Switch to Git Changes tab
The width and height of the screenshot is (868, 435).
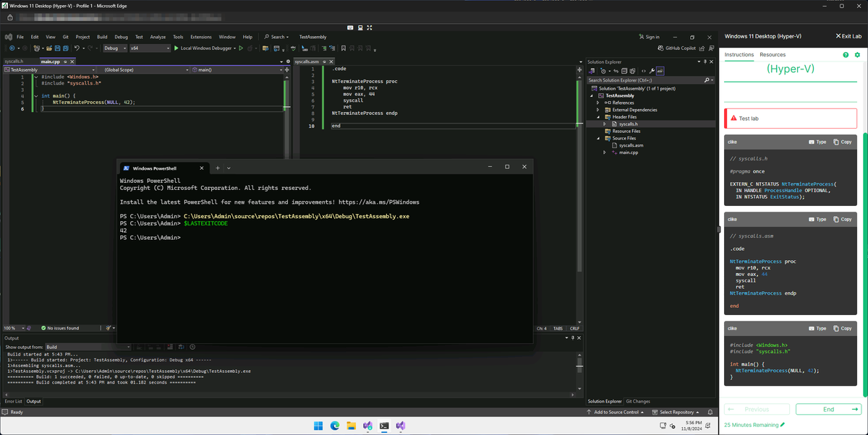638,401
